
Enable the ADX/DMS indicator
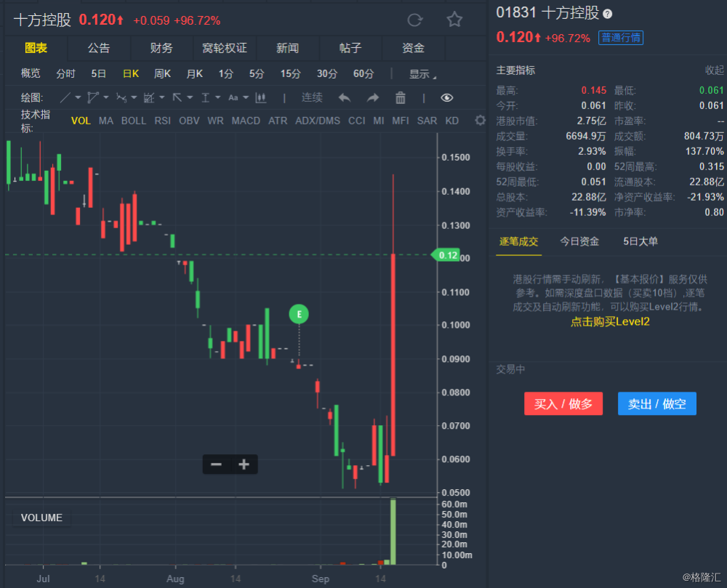318,121
